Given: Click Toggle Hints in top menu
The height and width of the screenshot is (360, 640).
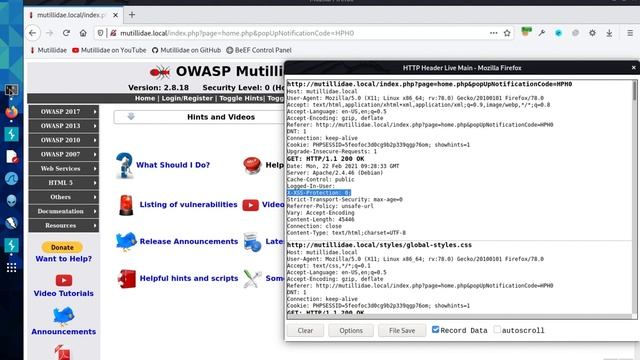Looking at the screenshot, I should [x=241, y=98].
